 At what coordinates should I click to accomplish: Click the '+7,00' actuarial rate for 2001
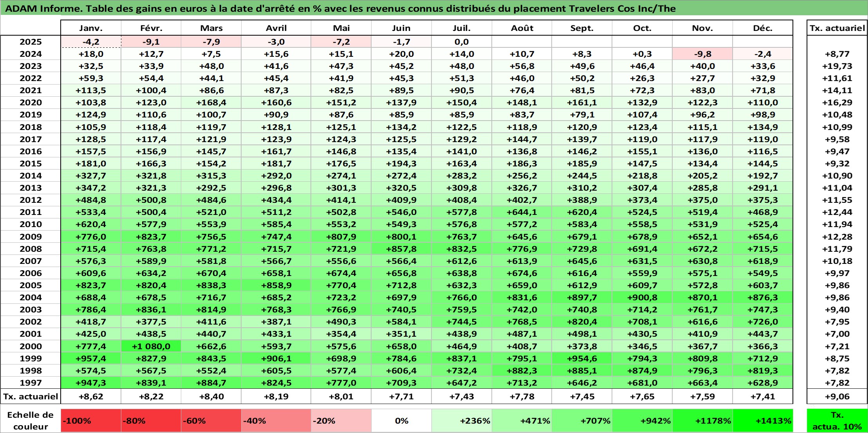pyautogui.click(x=837, y=334)
